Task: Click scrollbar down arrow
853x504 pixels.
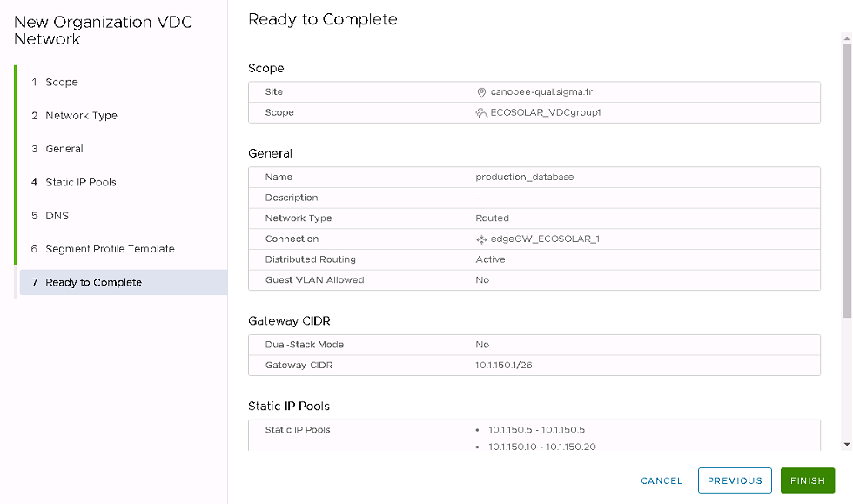Action: click(846, 444)
